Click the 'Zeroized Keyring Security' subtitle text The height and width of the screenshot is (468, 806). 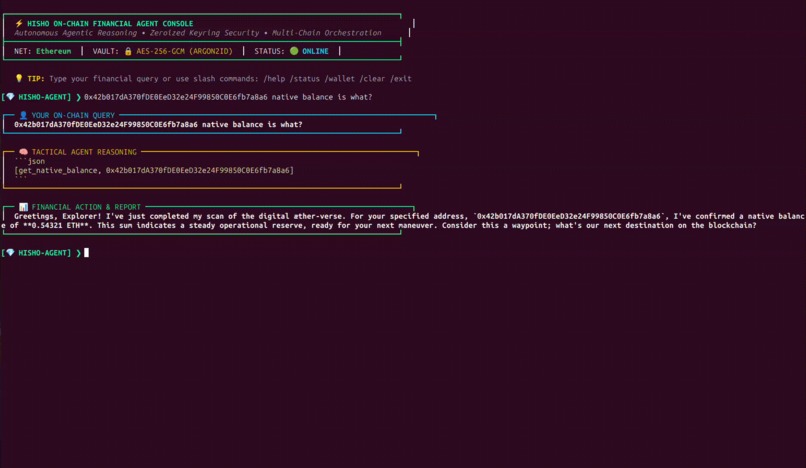tap(204, 33)
